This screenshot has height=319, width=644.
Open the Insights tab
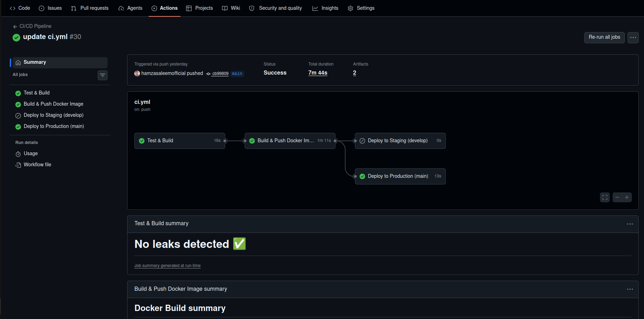pos(325,8)
